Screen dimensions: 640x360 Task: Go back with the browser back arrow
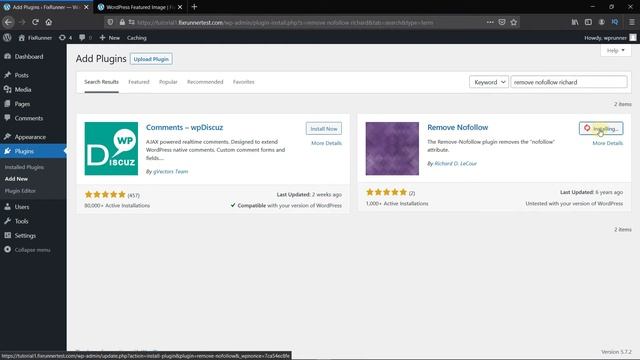[9, 22]
